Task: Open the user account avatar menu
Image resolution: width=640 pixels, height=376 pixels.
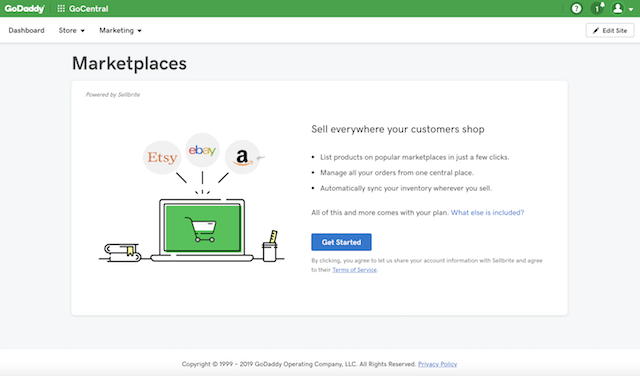Action: (x=618, y=8)
